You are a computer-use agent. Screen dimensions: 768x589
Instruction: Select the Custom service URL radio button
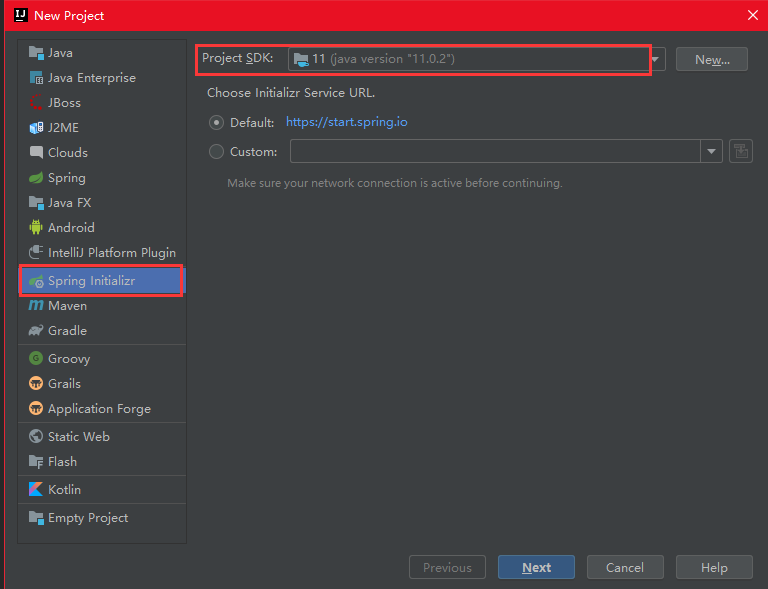tap(216, 152)
